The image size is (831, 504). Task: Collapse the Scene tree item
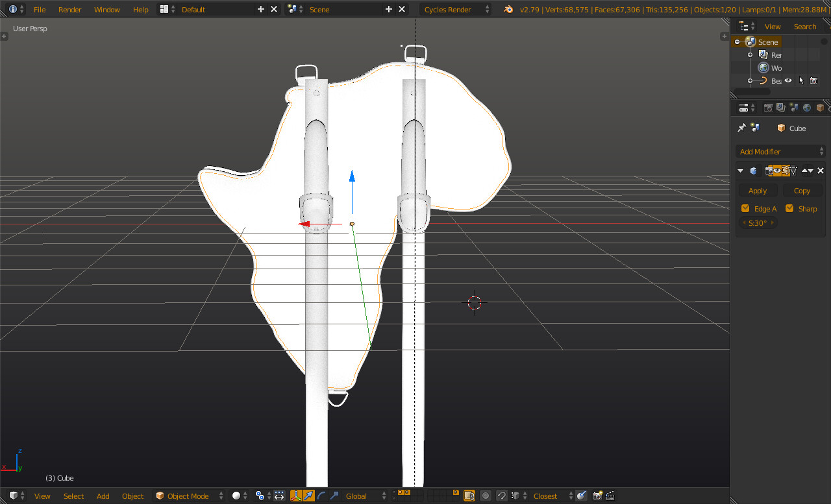click(738, 42)
